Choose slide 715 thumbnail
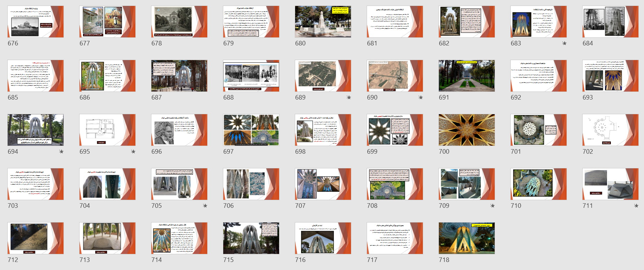 pos(251,238)
